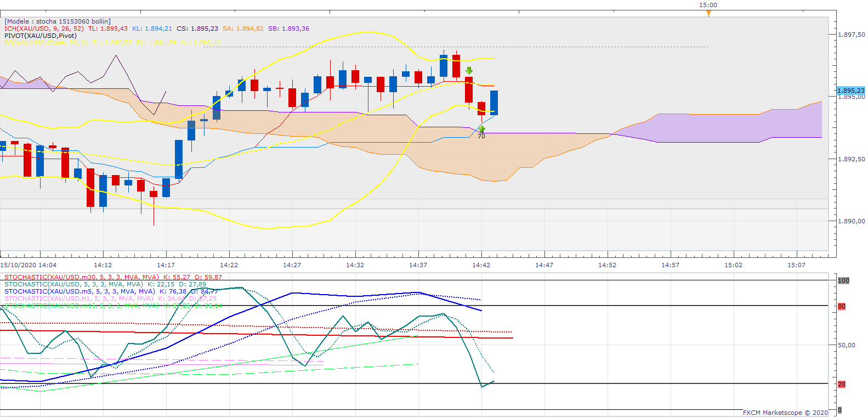This screenshot has height=417, width=868.
Task: Click the current price label 1.895,23
Action: click(850, 91)
